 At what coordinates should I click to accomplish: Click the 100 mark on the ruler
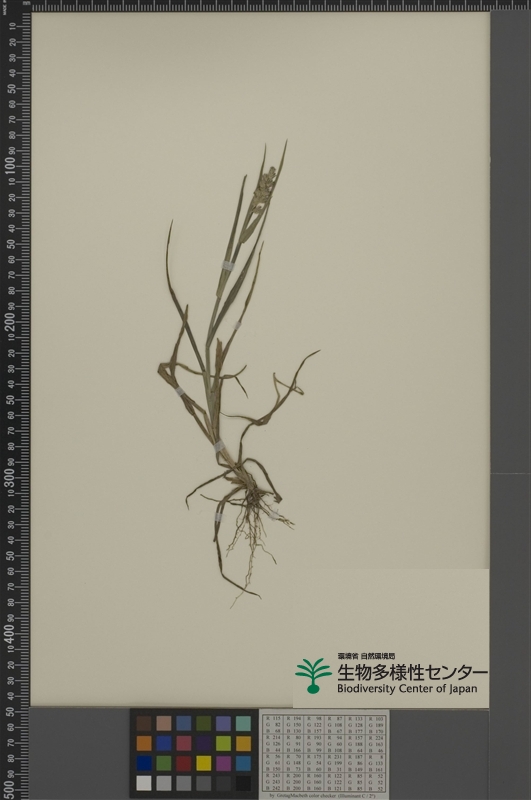[10, 165]
